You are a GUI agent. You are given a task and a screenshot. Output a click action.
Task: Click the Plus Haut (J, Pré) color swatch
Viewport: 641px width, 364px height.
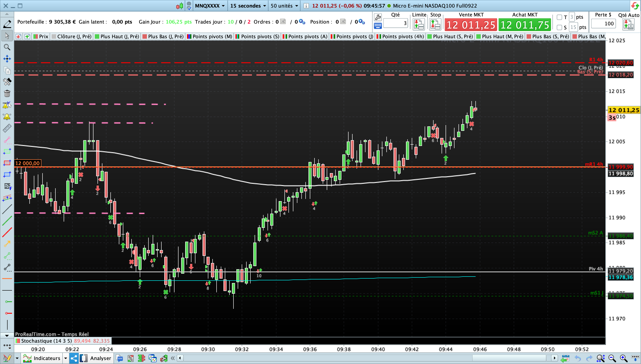tap(97, 36)
